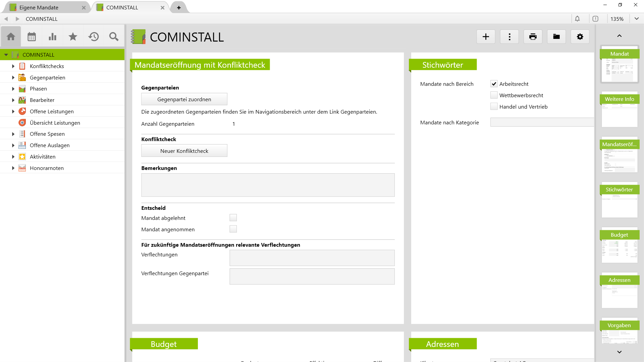Screen dimensions: 644x362
Task: Uncheck the Arbeitsrecht checkbox
Action: point(494,84)
